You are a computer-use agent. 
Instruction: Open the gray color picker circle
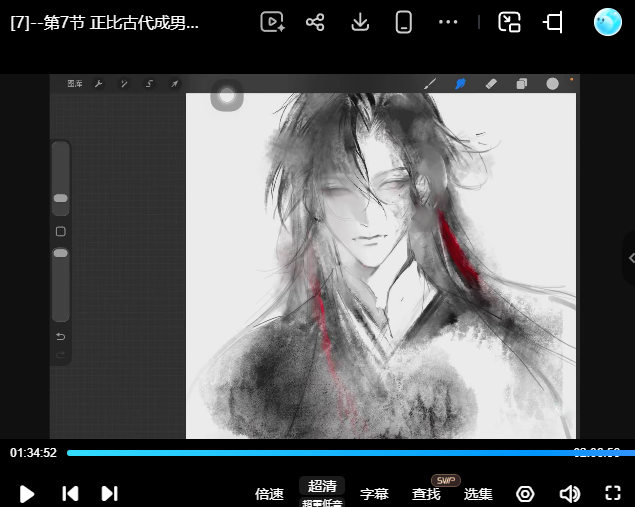(x=552, y=84)
